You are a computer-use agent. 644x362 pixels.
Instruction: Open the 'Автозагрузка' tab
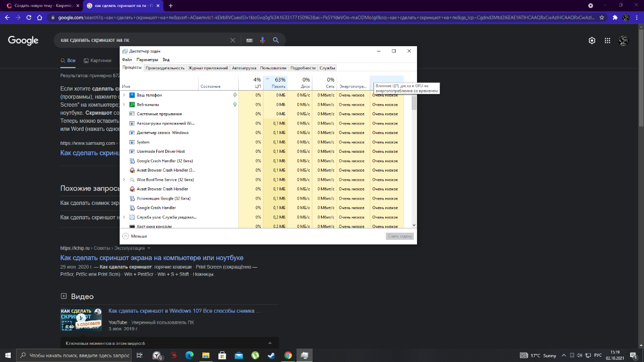[x=245, y=68]
